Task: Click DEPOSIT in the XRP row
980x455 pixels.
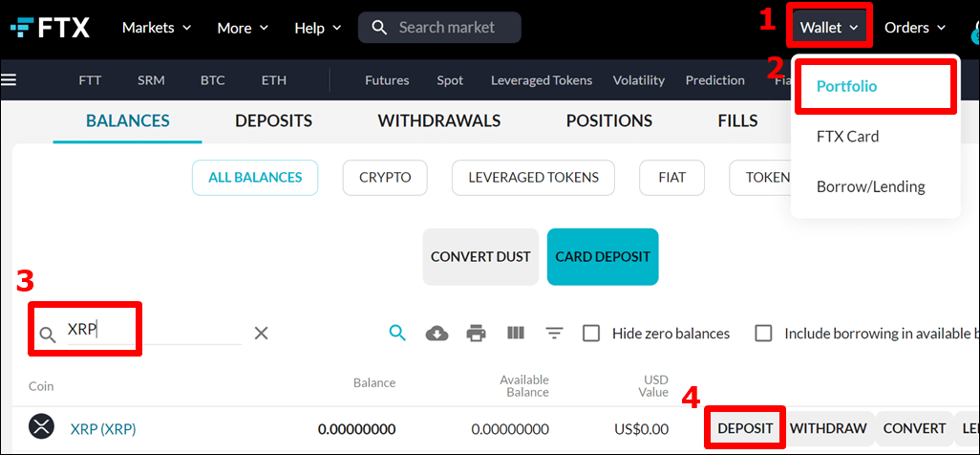Action: pyautogui.click(x=745, y=428)
